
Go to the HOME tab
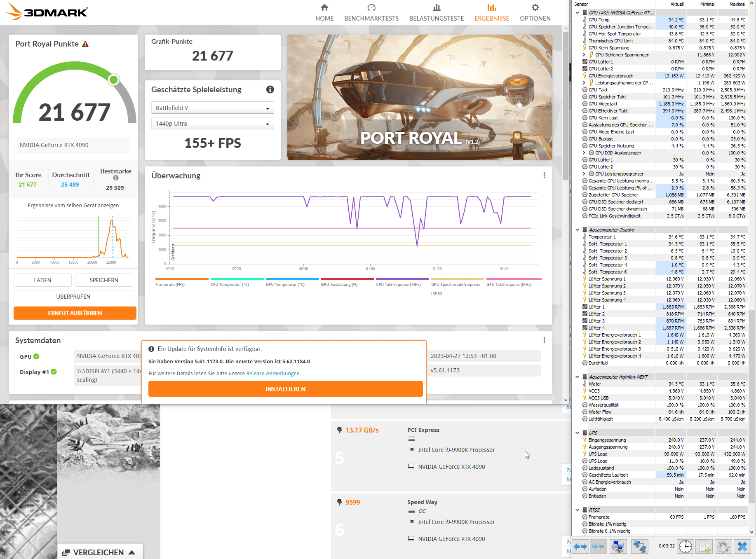pyautogui.click(x=324, y=13)
